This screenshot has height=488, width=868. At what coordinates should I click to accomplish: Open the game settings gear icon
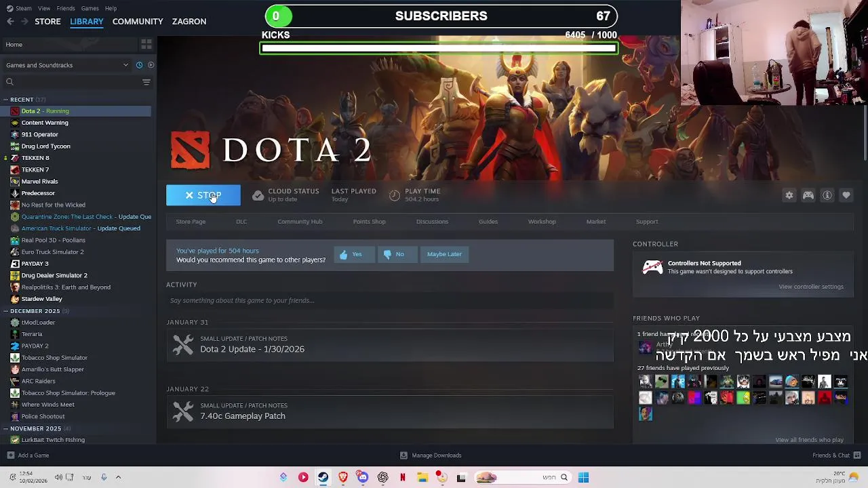coord(789,195)
